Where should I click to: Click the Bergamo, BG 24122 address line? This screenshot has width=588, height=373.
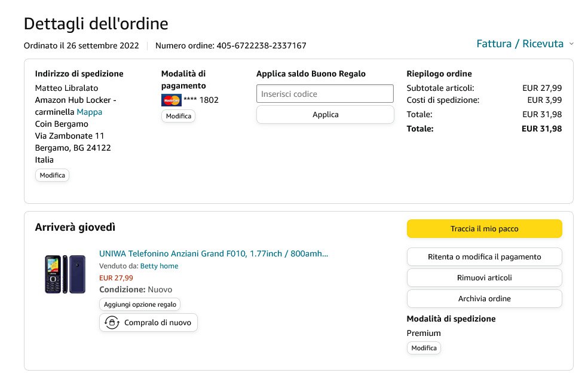[x=73, y=148]
